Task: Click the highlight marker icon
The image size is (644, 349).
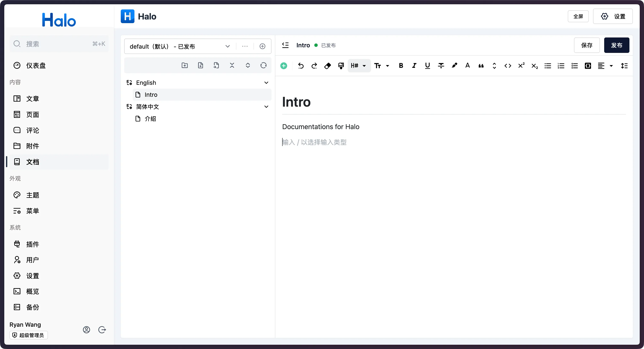Action: [x=454, y=66]
